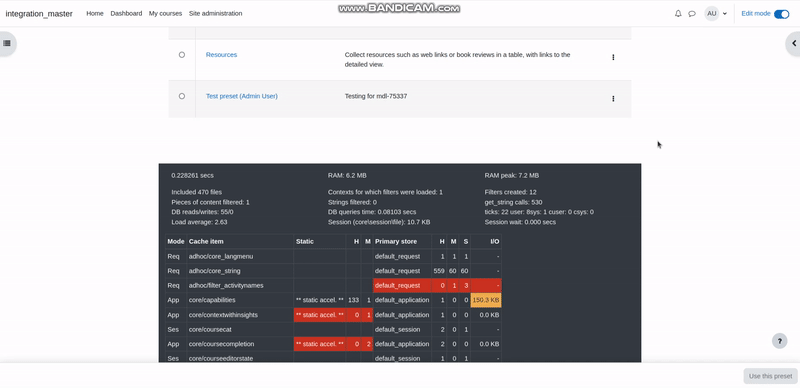Click the Primary store column header
The image size is (800, 388).
396,241
